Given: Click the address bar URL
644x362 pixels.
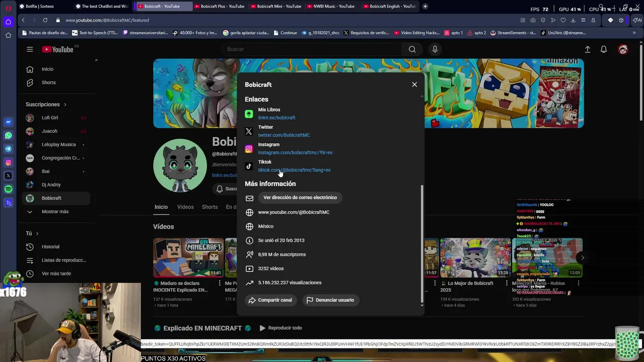Looking at the screenshot, I should pos(107,20).
